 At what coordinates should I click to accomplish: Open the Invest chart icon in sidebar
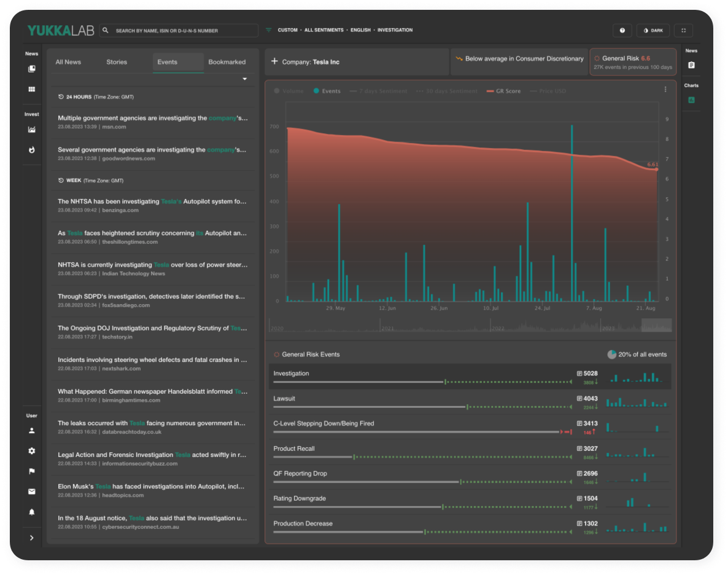click(x=31, y=130)
